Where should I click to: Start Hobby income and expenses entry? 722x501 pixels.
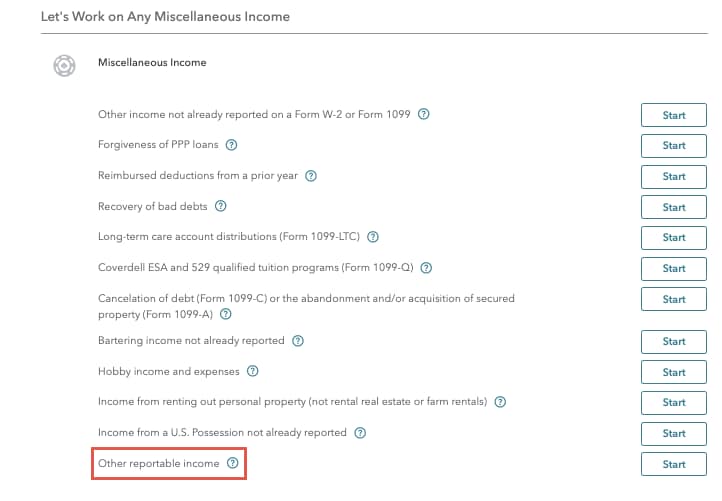pyautogui.click(x=674, y=372)
